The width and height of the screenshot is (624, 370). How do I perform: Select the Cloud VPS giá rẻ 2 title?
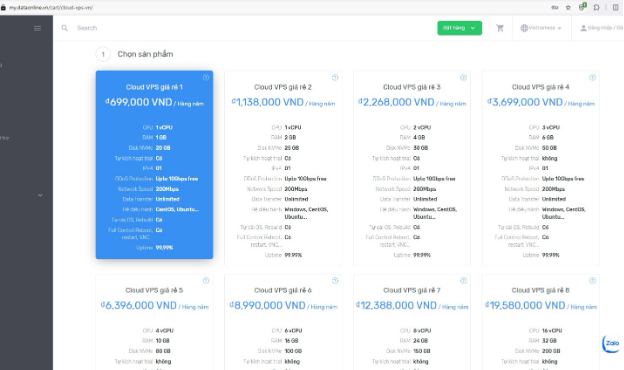283,87
